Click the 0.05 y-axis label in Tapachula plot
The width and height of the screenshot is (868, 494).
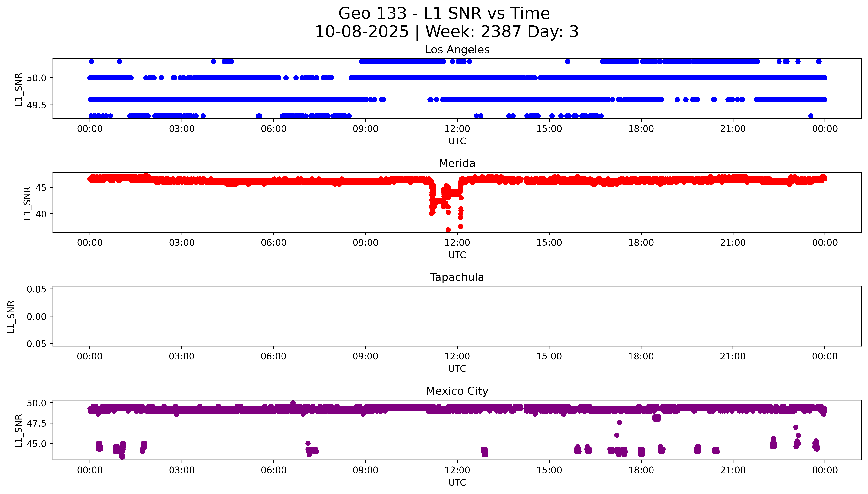pyautogui.click(x=36, y=289)
